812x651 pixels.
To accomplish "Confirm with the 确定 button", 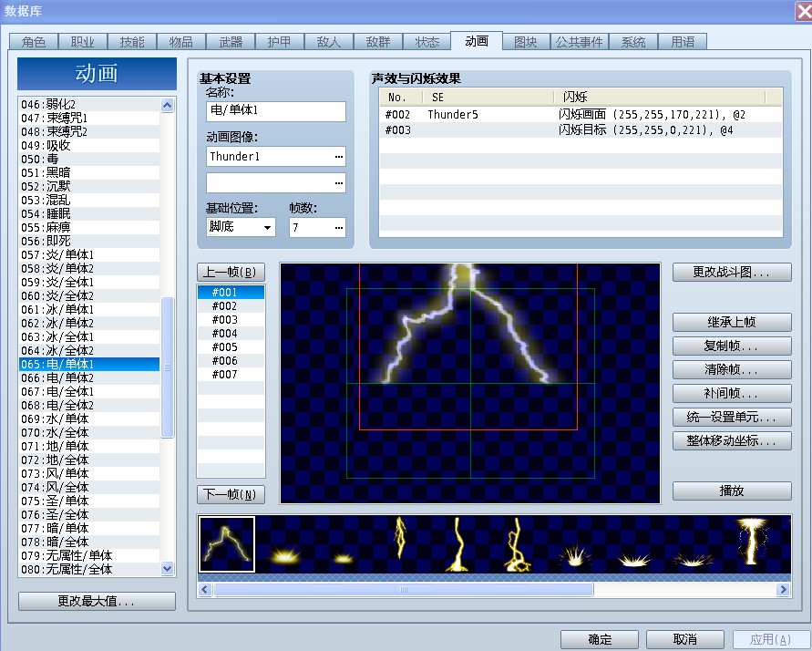I will point(600,640).
